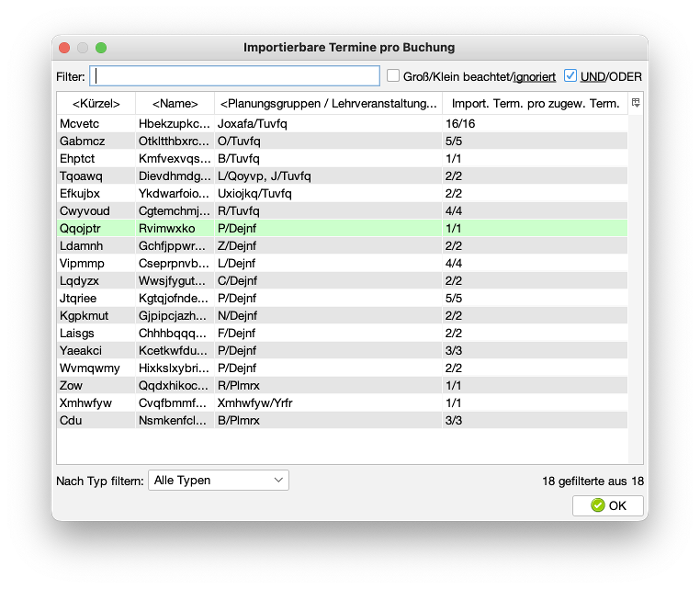Viewport: 700px width, 589px height.
Task: Enable the Groß/Klein beachtet checkbox
Action: [x=394, y=76]
